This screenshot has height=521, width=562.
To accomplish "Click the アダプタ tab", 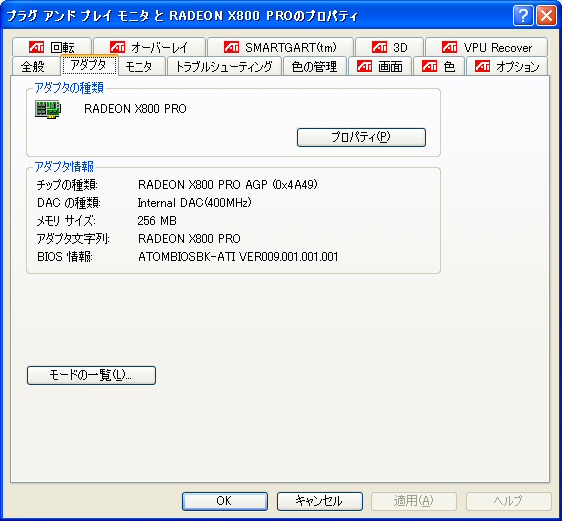I will pyautogui.click(x=89, y=65).
